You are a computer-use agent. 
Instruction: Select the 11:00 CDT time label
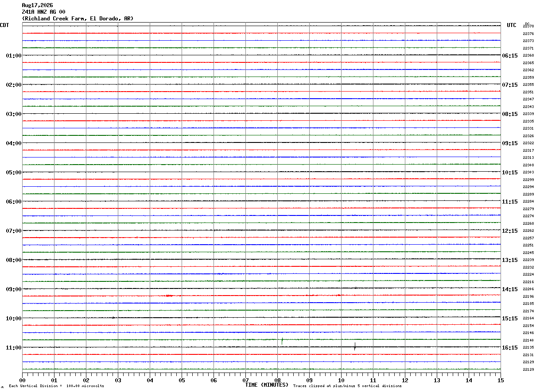click(14, 348)
